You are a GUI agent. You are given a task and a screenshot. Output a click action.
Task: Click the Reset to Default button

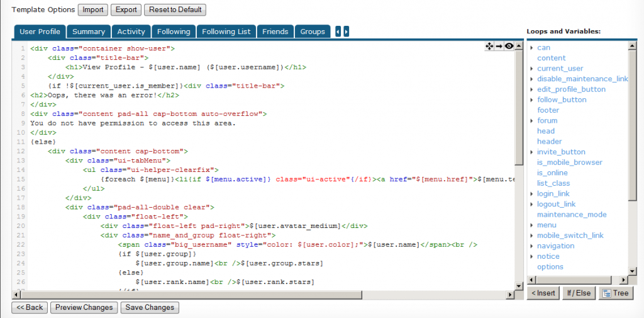[175, 10]
